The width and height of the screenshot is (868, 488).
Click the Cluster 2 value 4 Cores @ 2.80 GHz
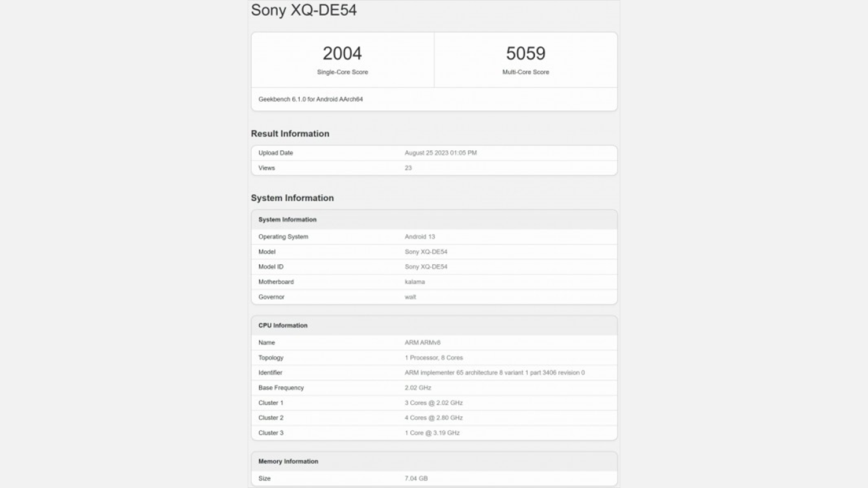(433, 418)
